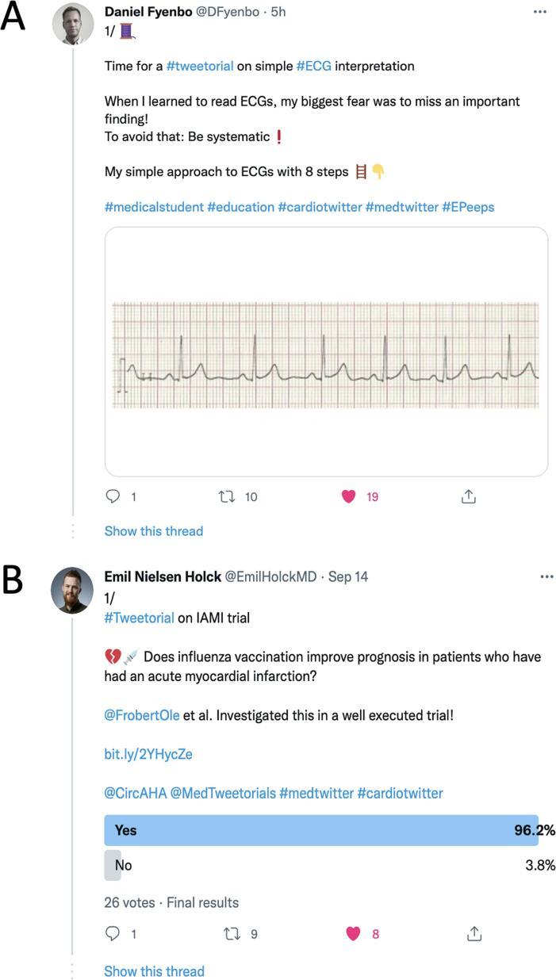The width and height of the screenshot is (556, 980).
Task: Click the No poll result option
Action: click(x=123, y=865)
